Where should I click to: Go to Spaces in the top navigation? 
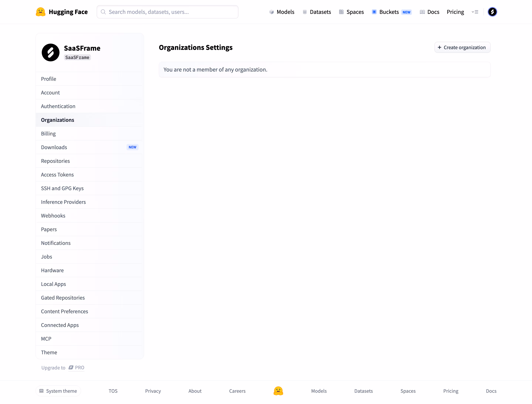(x=351, y=12)
